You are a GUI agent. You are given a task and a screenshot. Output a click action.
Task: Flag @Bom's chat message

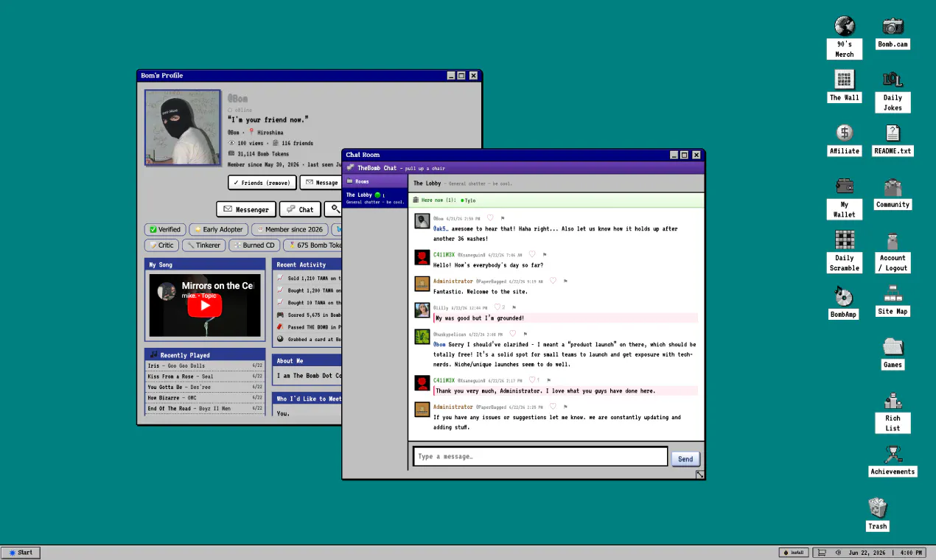coord(503,218)
